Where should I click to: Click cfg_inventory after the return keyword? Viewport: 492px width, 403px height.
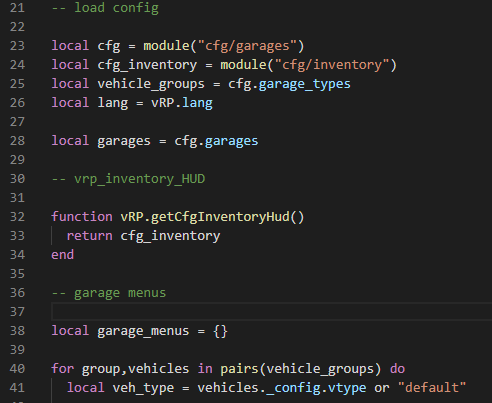click(x=170, y=236)
